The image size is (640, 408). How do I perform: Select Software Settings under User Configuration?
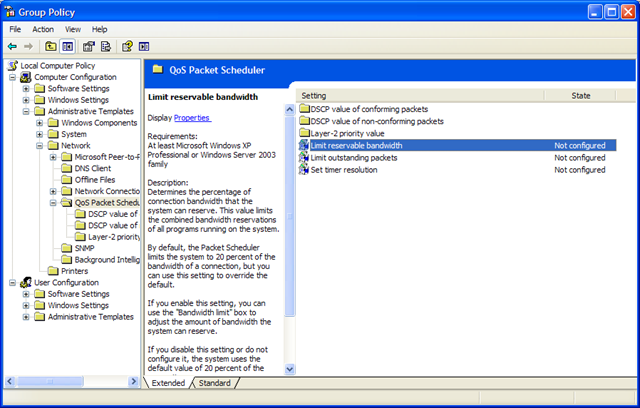[78, 294]
